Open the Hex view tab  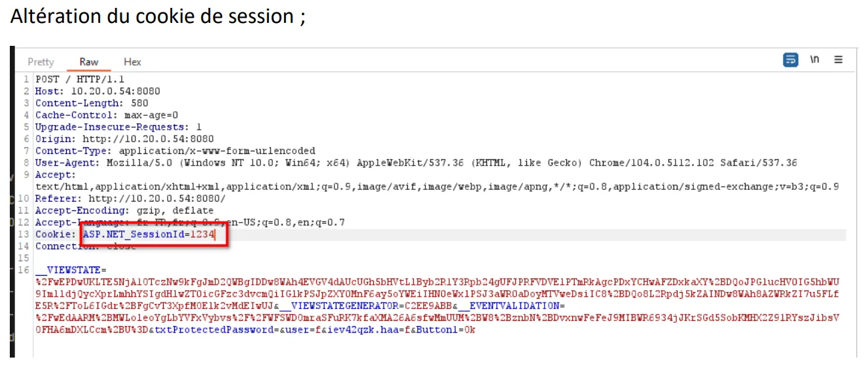point(132,62)
